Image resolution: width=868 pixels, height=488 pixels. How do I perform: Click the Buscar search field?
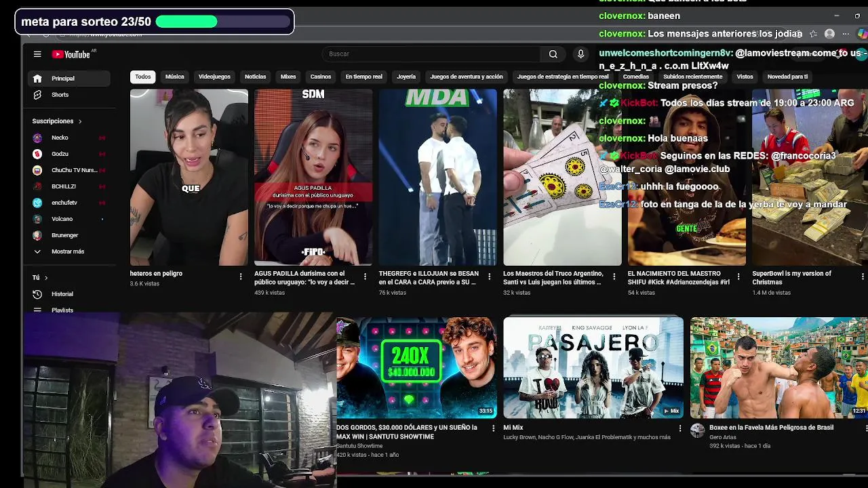click(432, 54)
